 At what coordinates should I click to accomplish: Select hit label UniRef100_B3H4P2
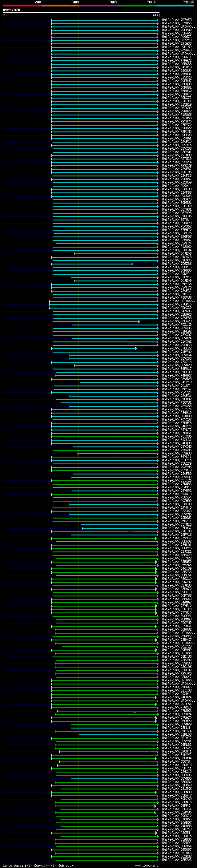[x=177, y=33]
